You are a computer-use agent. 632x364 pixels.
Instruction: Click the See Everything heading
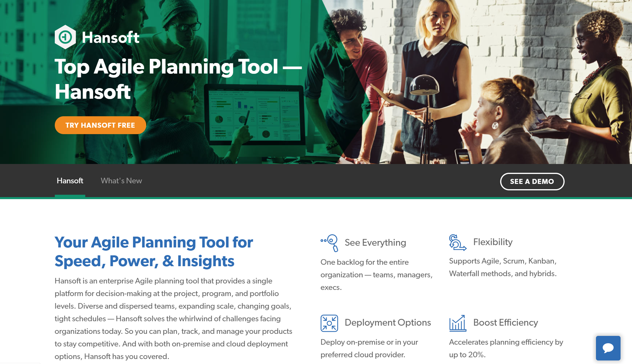375,242
